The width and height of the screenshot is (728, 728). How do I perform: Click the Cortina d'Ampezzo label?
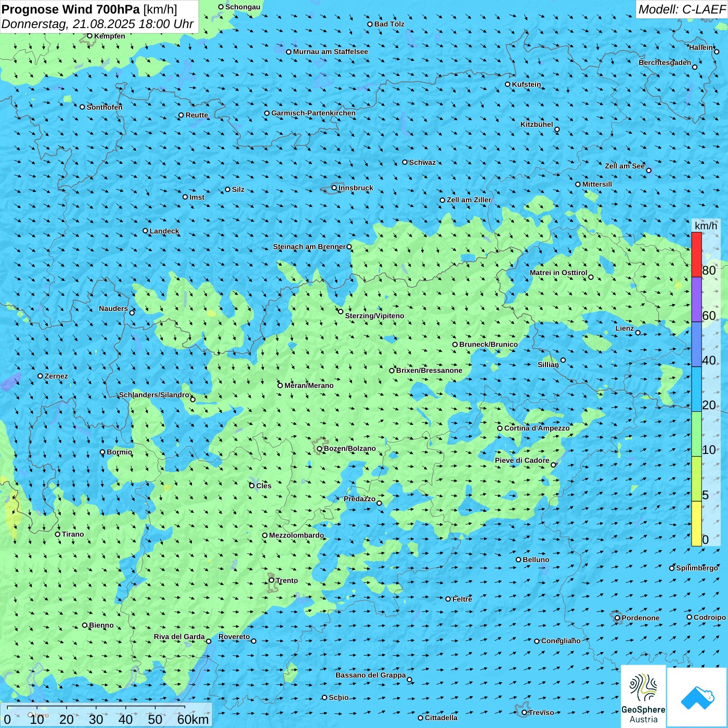(x=537, y=428)
